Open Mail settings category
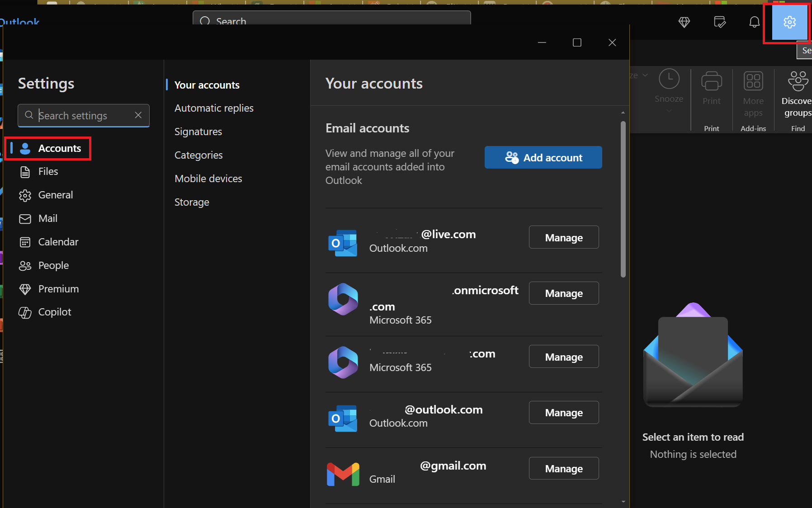Viewport: 812px width, 508px height. click(38, 219)
